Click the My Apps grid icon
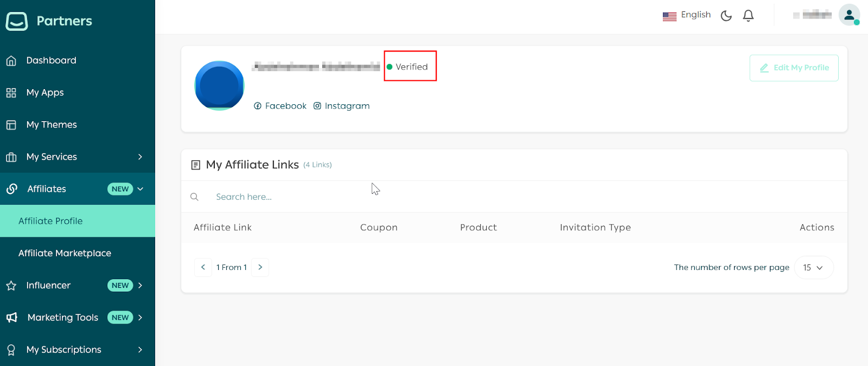This screenshot has width=868, height=366. pyautogui.click(x=11, y=93)
